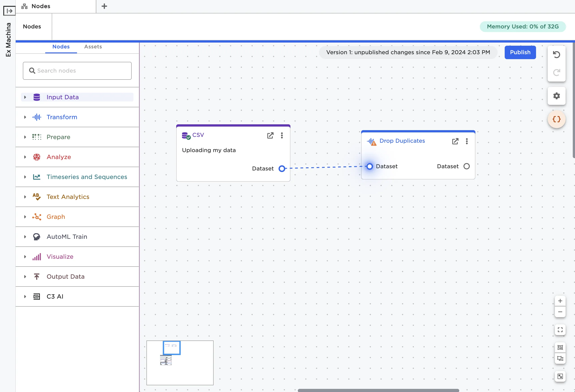
Task: Click the undo arrow icon
Action: pyautogui.click(x=556, y=54)
